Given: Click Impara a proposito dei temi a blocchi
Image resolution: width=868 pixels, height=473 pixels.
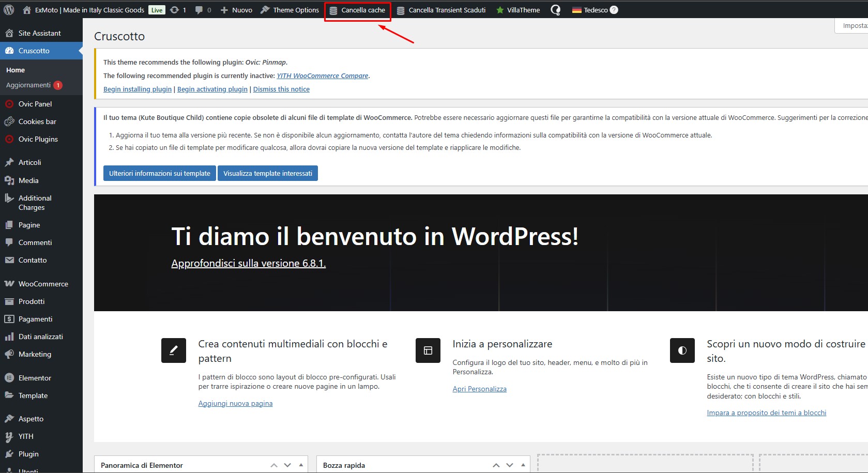Looking at the screenshot, I should tap(767, 413).
